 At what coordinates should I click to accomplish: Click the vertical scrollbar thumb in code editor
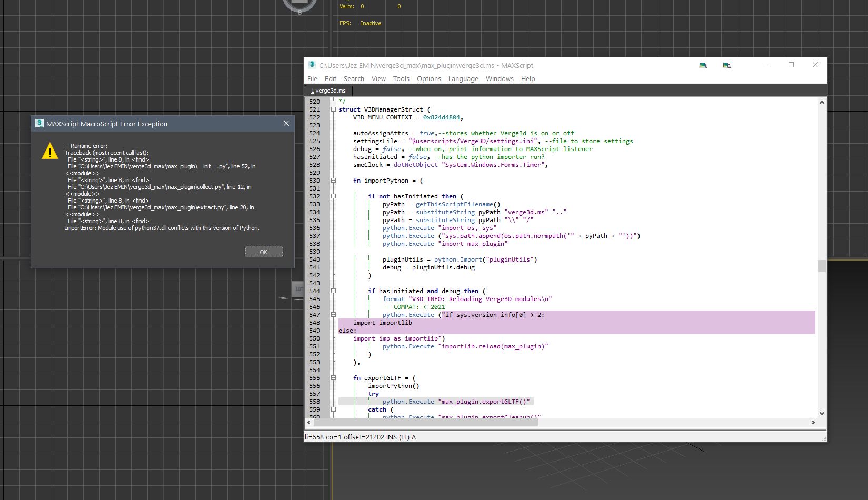click(822, 266)
